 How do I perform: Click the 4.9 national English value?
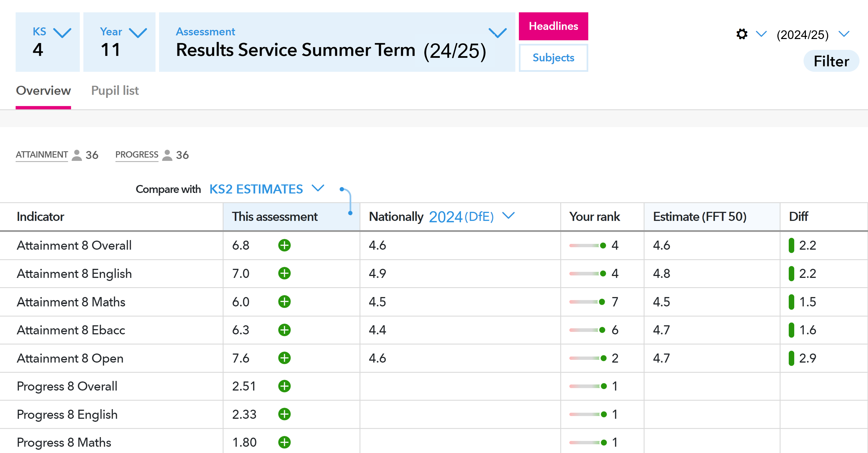click(x=377, y=274)
